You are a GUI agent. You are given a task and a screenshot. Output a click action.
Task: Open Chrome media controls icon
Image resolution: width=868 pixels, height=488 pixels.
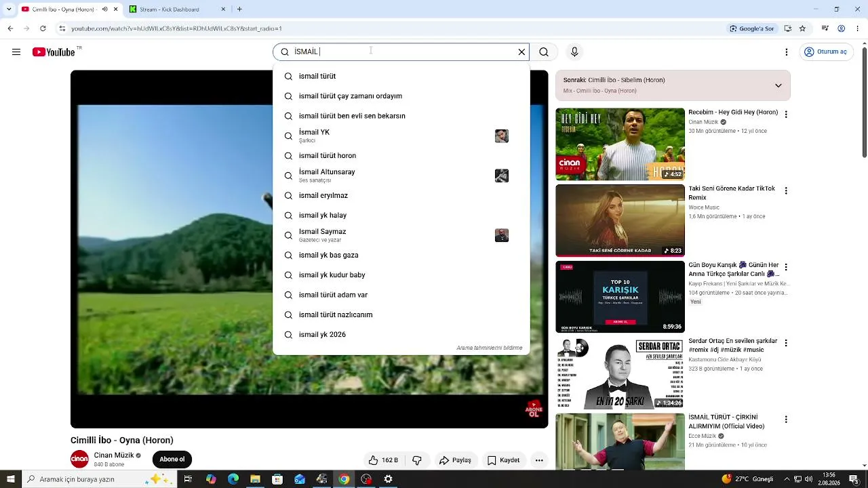825,28
